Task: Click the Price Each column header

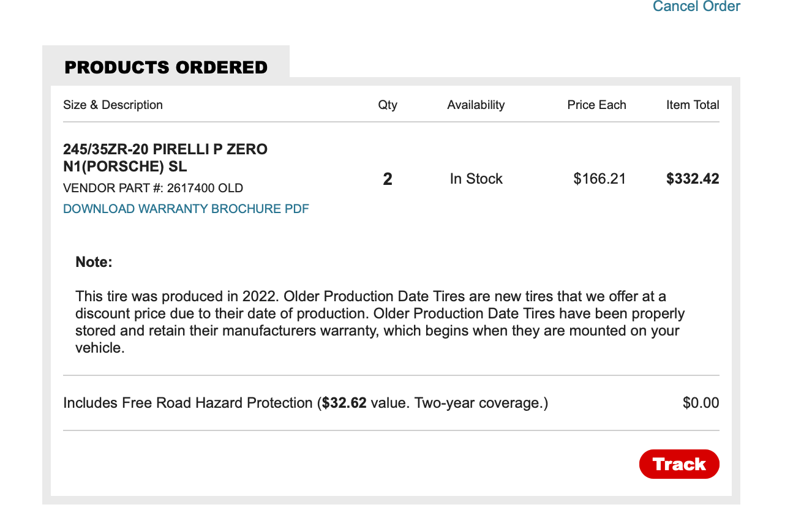Action: pos(596,105)
